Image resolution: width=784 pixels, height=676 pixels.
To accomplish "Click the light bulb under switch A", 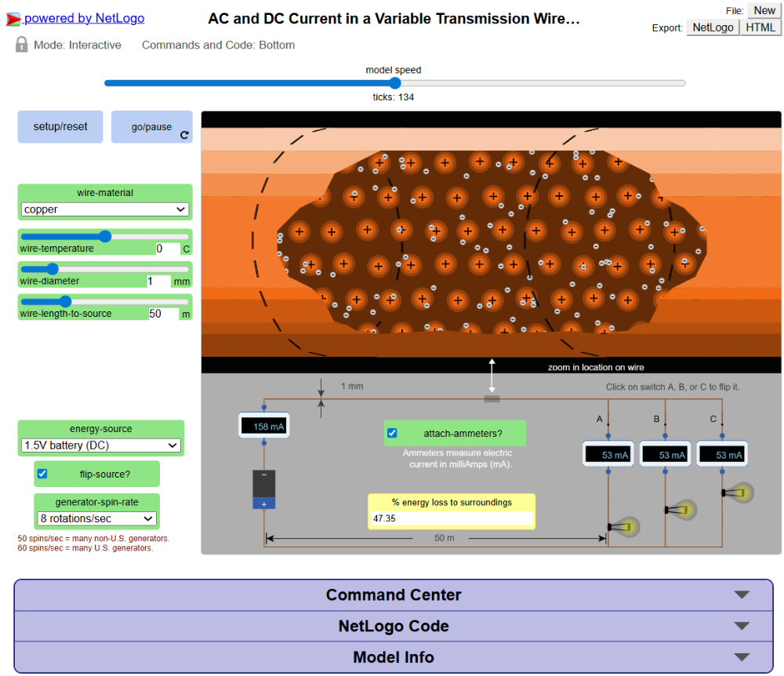I will coord(626,527).
